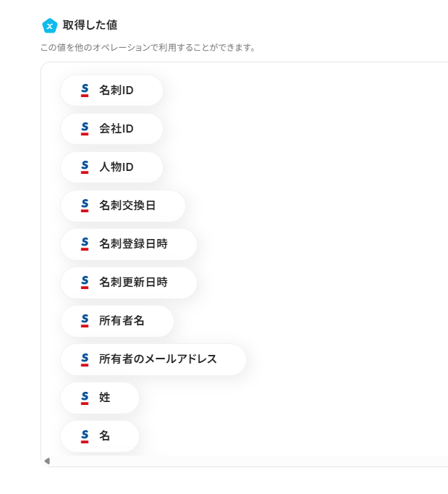448x494 pixels.
Task: Click the Sansan icon beside 名刺交換日
Action: coord(84,206)
